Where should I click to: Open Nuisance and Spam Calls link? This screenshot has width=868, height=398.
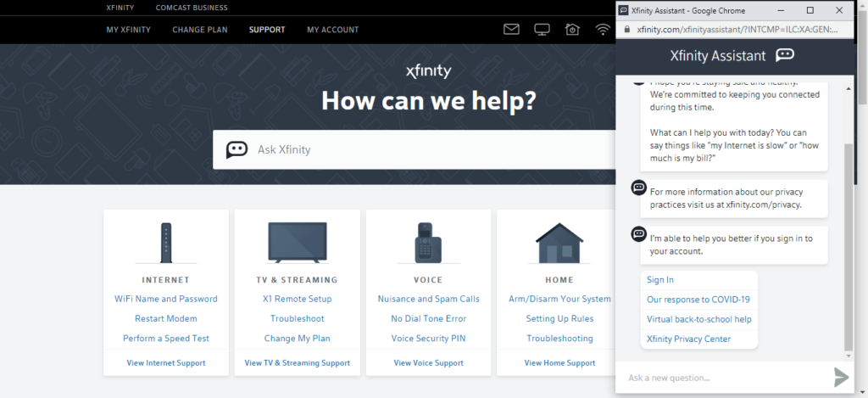coord(428,299)
